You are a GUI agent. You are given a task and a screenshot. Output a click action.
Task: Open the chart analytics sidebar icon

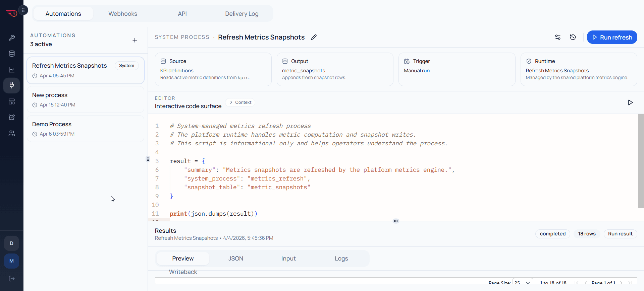tap(12, 70)
